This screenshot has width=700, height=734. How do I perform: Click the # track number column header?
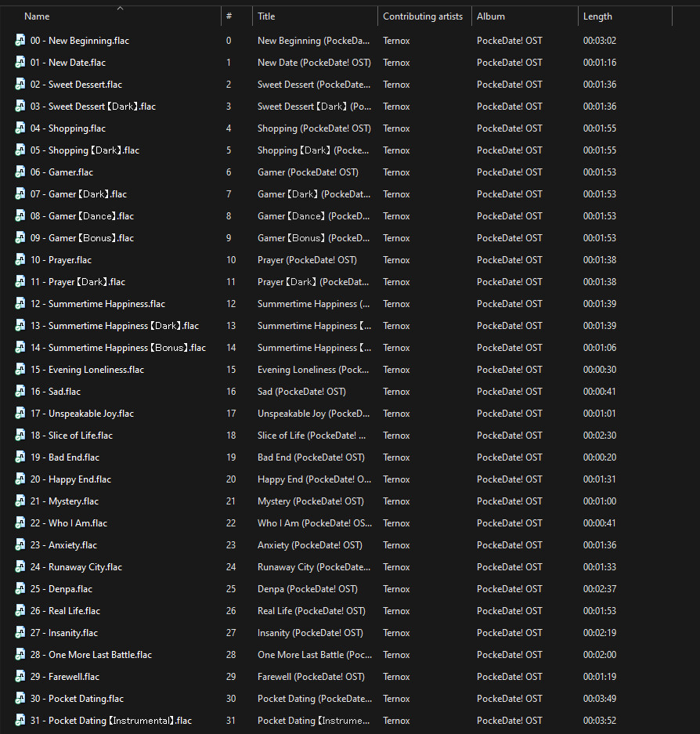tap(229, 16)
